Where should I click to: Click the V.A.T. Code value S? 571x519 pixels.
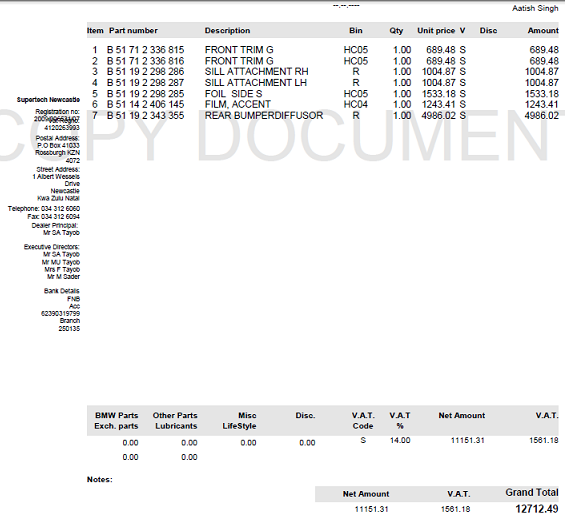363,440
